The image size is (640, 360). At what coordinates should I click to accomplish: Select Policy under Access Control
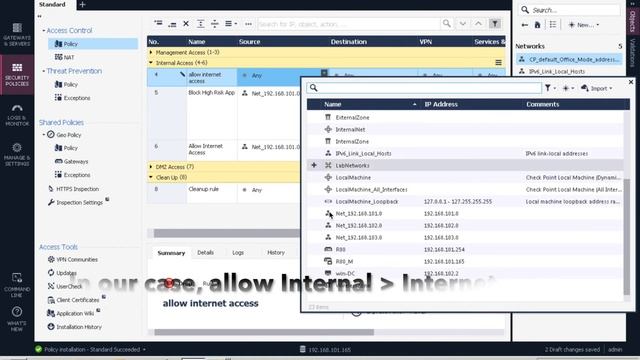coord(93,44)
